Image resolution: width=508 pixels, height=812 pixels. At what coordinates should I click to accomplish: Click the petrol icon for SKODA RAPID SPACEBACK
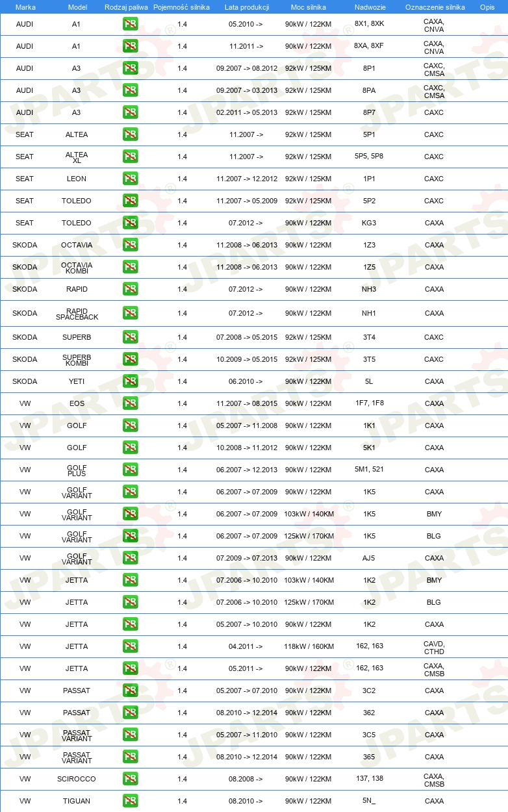(x=130, y=313)
